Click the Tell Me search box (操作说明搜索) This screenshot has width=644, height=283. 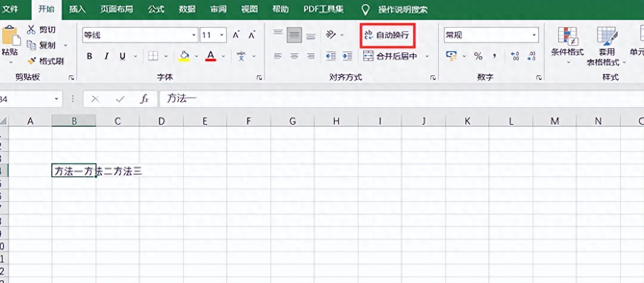(402, 9)
